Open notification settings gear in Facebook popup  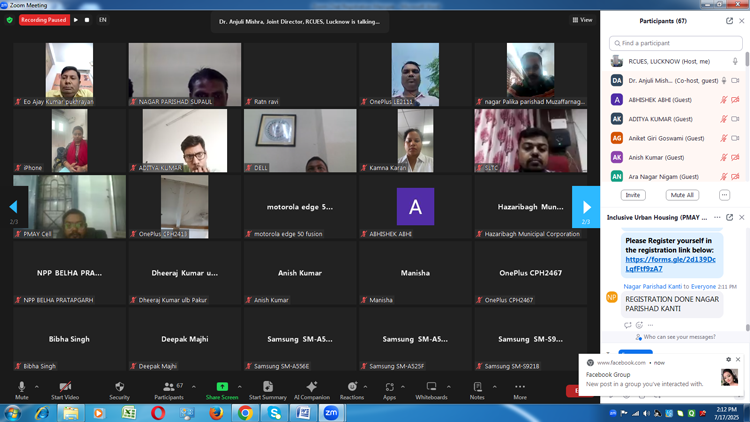tap(728, 359)
